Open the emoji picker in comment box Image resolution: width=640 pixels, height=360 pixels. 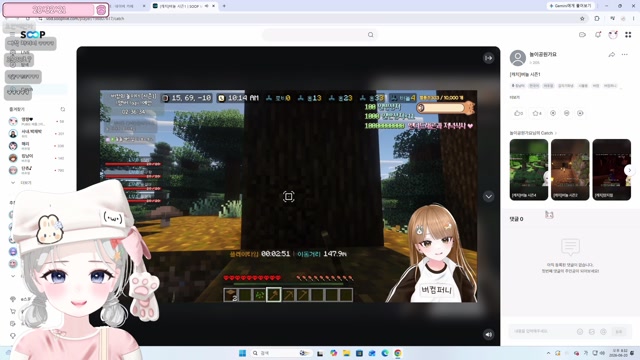(x=580, y=332)
